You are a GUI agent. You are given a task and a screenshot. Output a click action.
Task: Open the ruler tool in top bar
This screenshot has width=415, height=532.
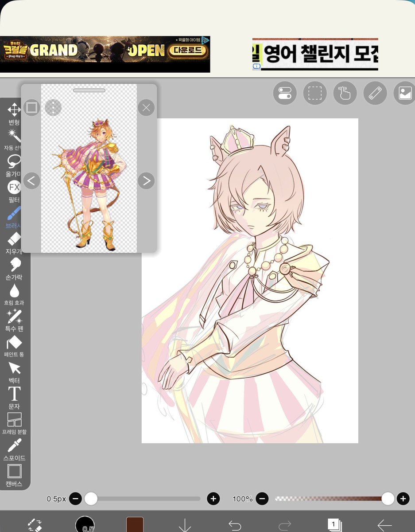coord(375,93)
